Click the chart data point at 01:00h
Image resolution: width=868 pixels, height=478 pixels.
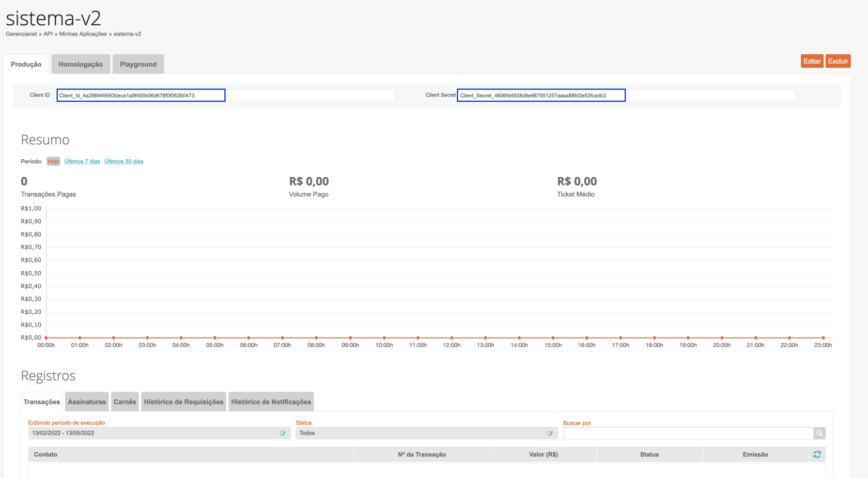(x=80, y=337)
